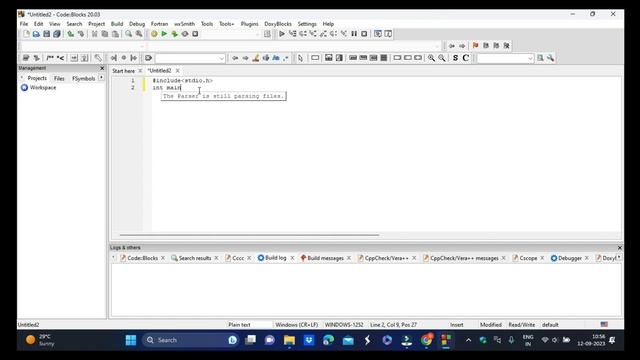The width and height of the screenshot is (640, 360).
Task: Click the Paste toolbar icon
Action: pos(116,34)
